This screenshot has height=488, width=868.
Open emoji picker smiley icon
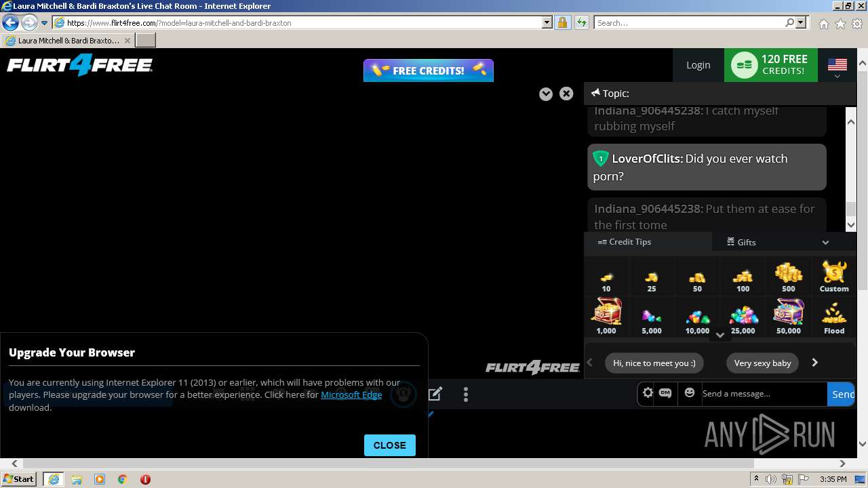(690, 392)
